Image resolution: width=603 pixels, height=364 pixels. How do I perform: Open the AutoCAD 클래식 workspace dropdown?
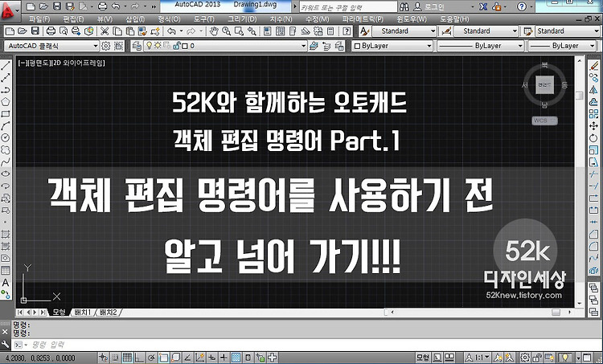pos(51,46)
